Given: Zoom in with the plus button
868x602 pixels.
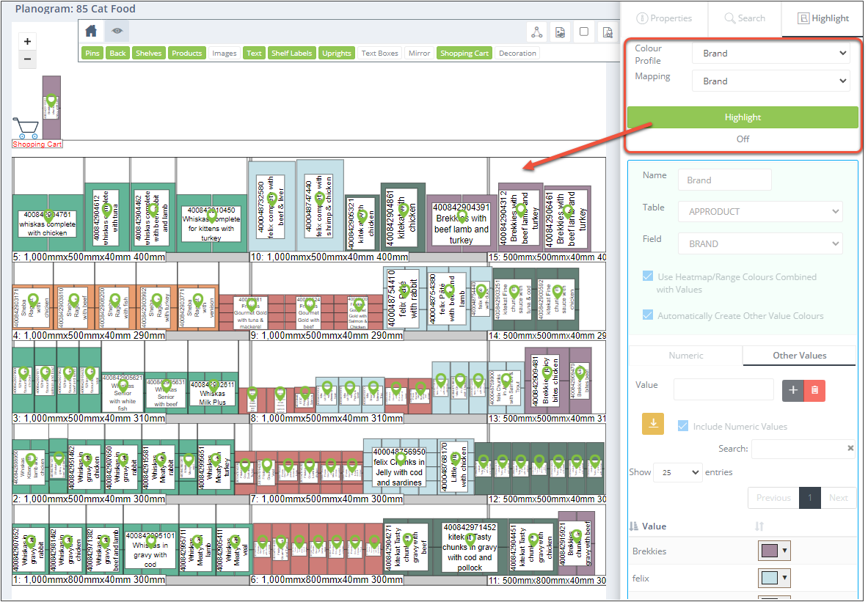Looking at the screenshot, I should tap(27, 42).
